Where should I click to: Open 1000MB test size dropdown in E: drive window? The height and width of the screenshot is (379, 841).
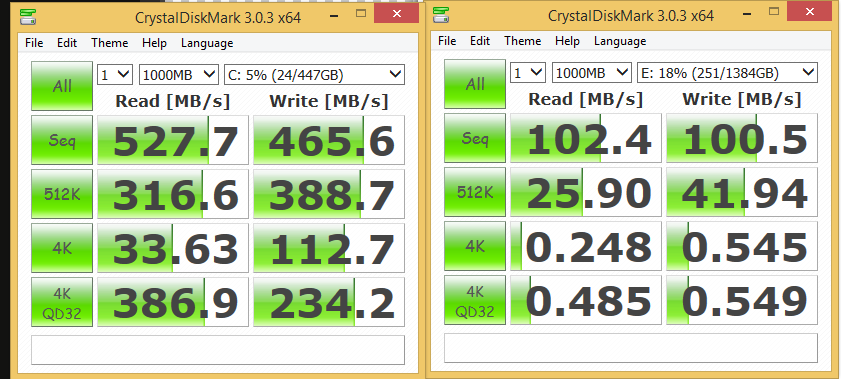point(592,72)
